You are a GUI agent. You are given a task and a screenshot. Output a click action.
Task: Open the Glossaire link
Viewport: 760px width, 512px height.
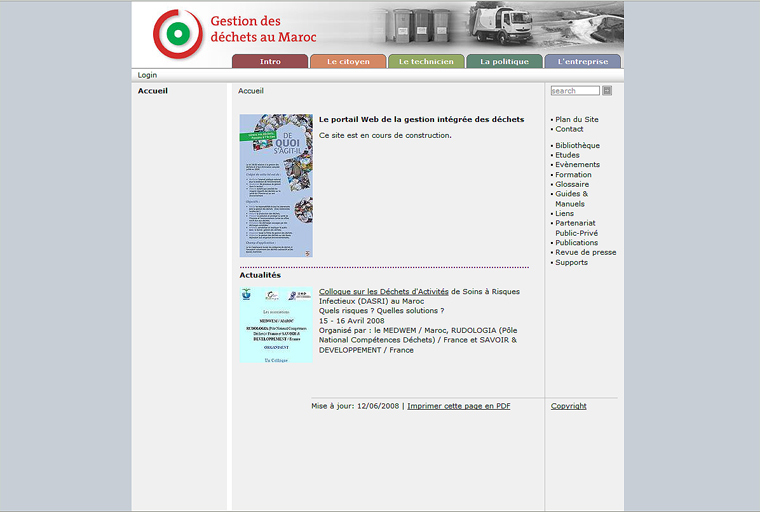tap(572, 184)
